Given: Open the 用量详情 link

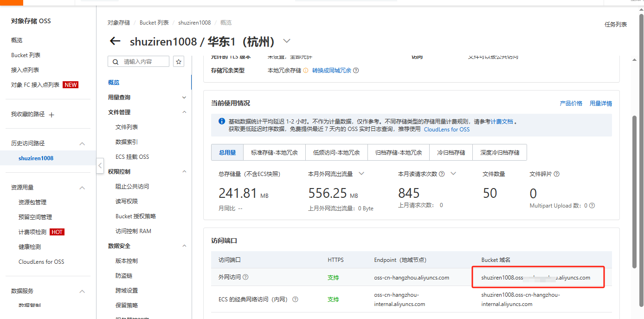Looking at the screenshot, I should [x=601, y=104].
